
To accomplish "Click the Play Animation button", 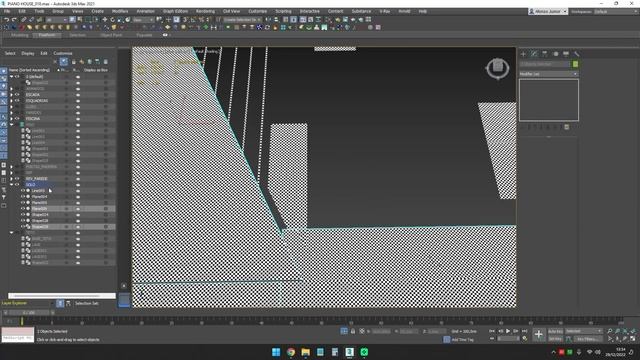I will [x=508, y=331].
